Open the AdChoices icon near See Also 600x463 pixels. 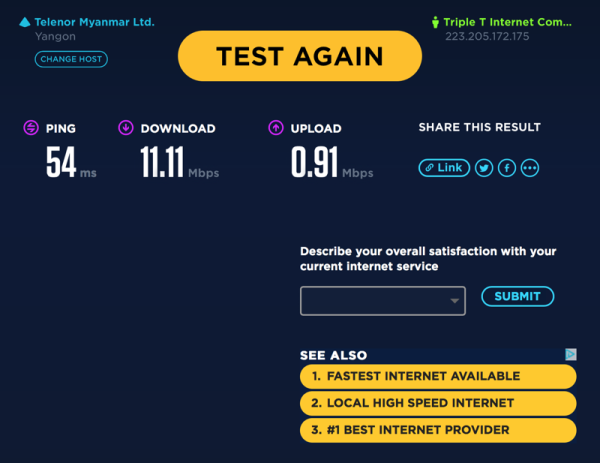(x=571, y=354)
